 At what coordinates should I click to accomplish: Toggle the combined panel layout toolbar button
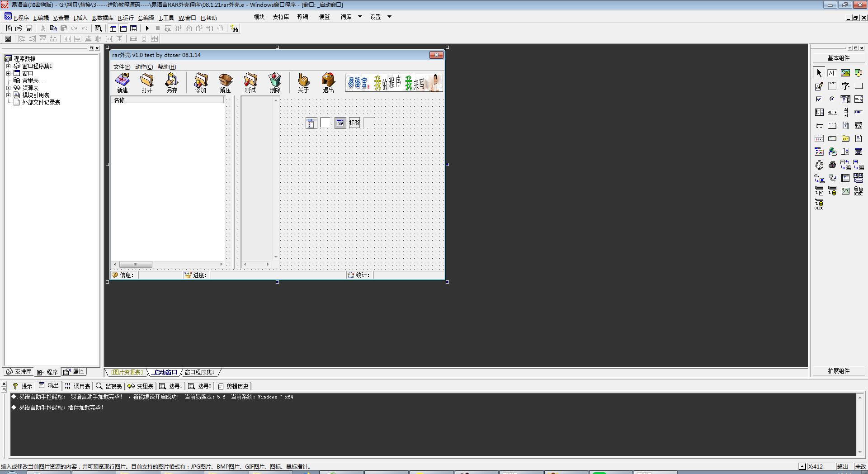pyautogui.click(x=133, y=28)
